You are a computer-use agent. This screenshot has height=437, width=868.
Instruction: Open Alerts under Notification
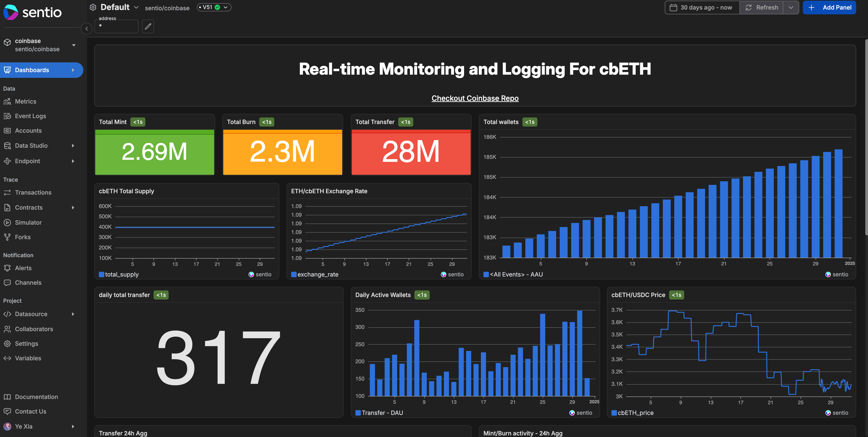(x=23, y=268)
